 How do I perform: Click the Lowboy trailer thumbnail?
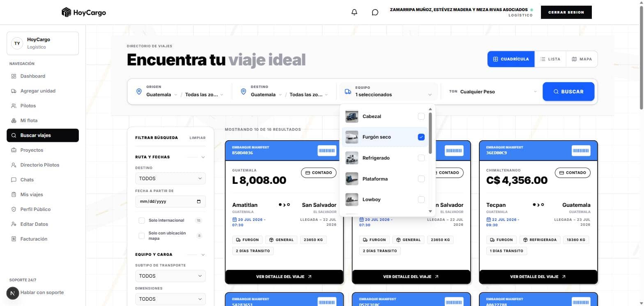(352, 199)
